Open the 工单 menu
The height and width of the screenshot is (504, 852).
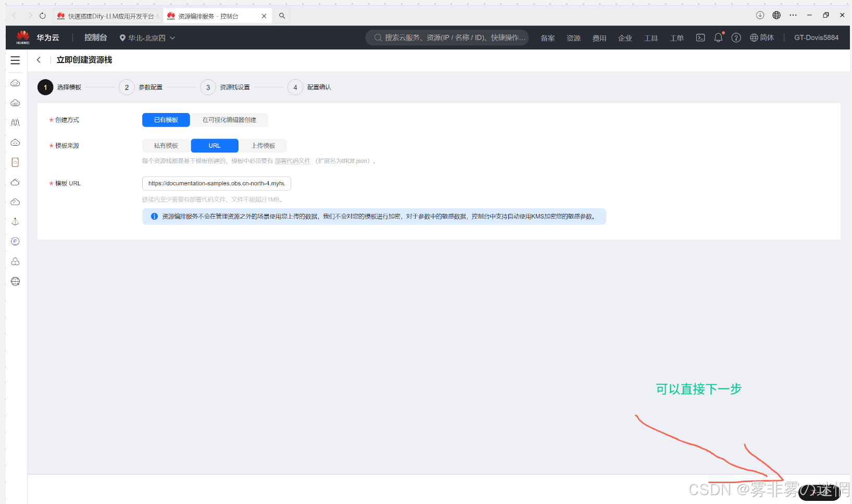[x=677, y=38]
